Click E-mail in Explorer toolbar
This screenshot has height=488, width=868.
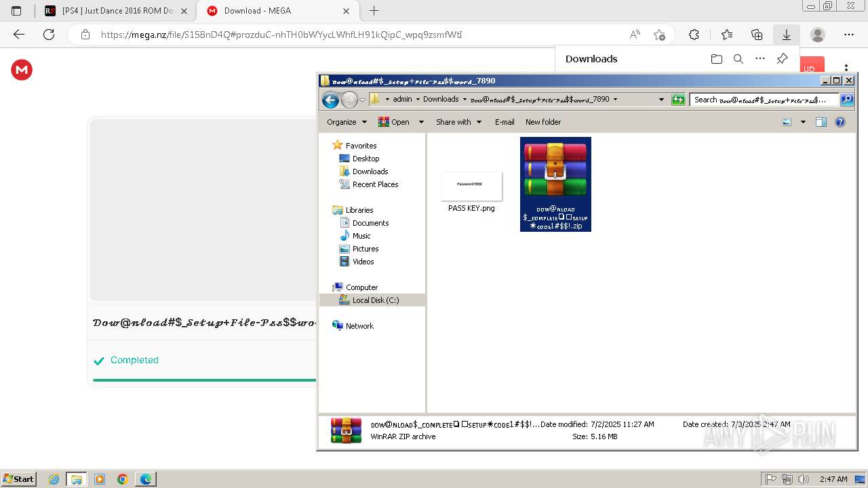click(505, 122)
